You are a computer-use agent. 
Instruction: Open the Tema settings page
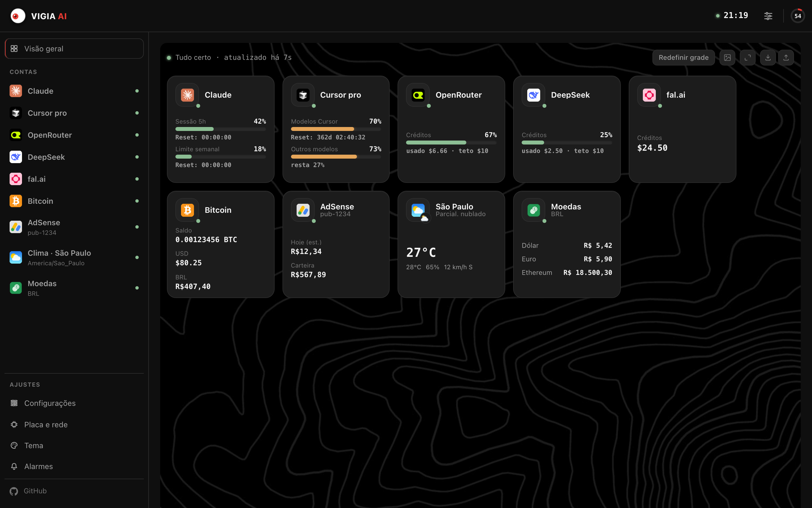pyautogui.click(x=74, y=446)
